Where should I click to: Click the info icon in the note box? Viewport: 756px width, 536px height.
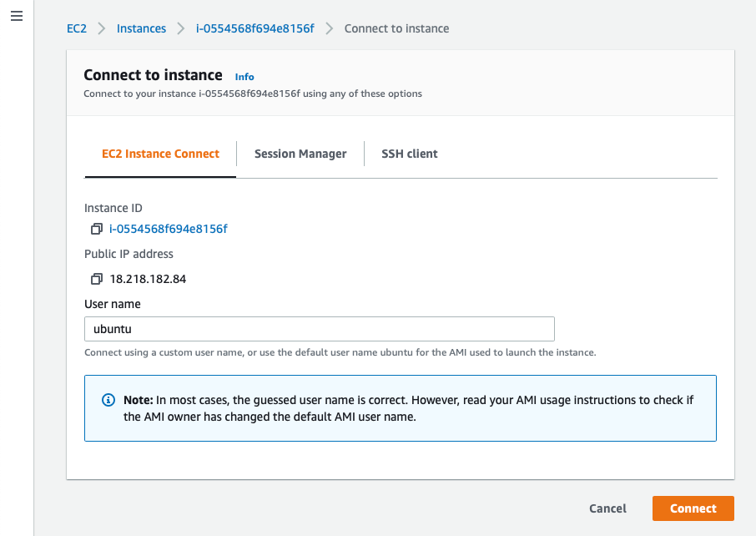point(108,400)
